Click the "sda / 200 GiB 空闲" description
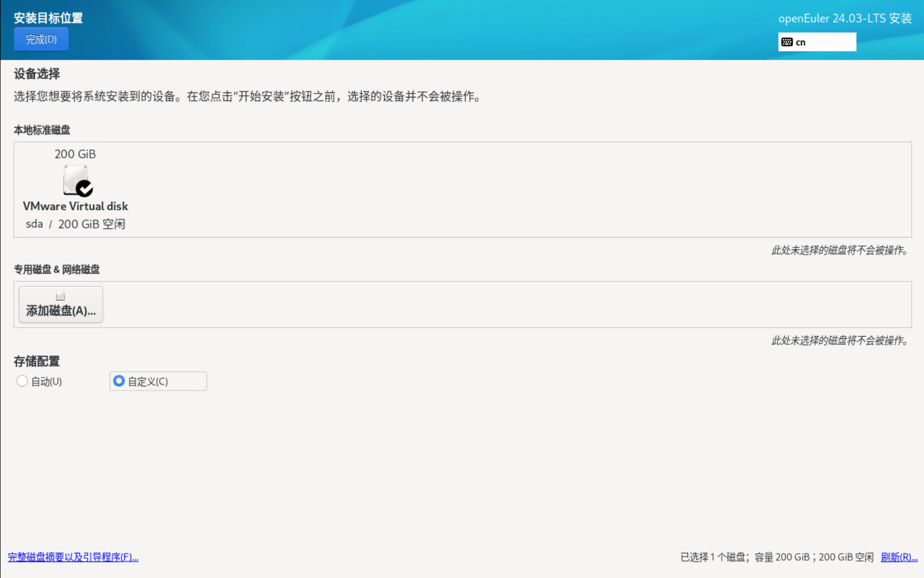924x578 pixels. [x=75, y=224]
